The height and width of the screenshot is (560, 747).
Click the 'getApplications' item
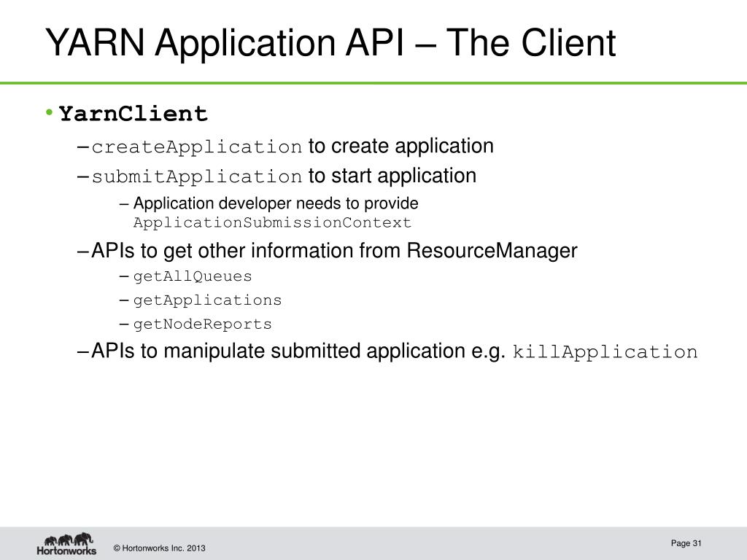[207, 301]
